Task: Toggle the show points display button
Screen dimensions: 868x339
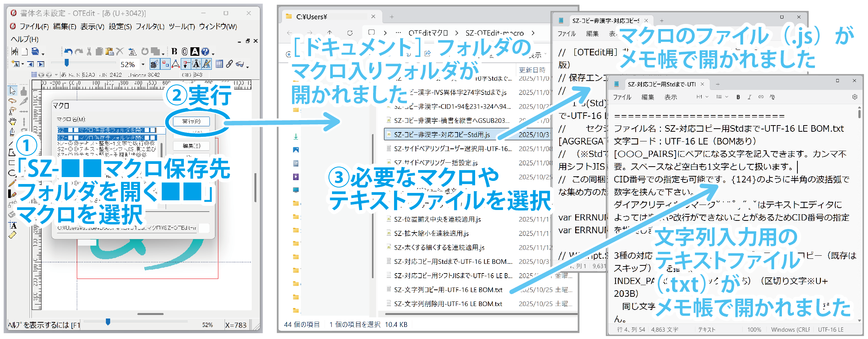Action: (x=166, y=64)
